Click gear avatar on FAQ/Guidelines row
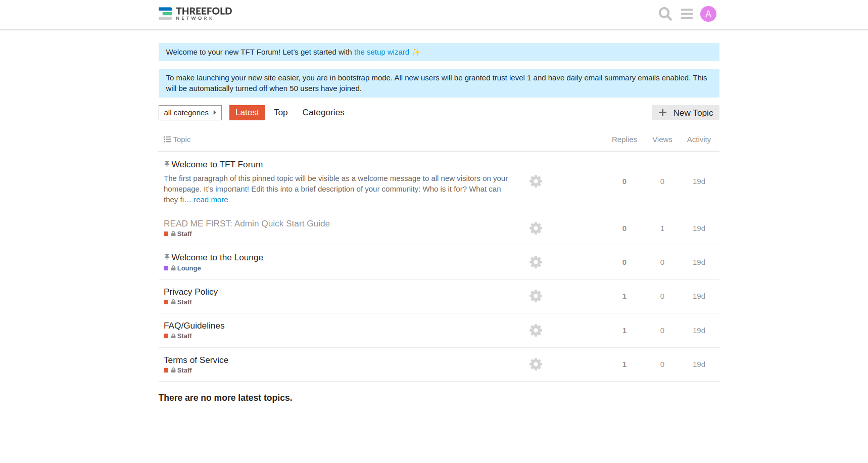Viewport: 868px width, 463px height. pos(536,331)
